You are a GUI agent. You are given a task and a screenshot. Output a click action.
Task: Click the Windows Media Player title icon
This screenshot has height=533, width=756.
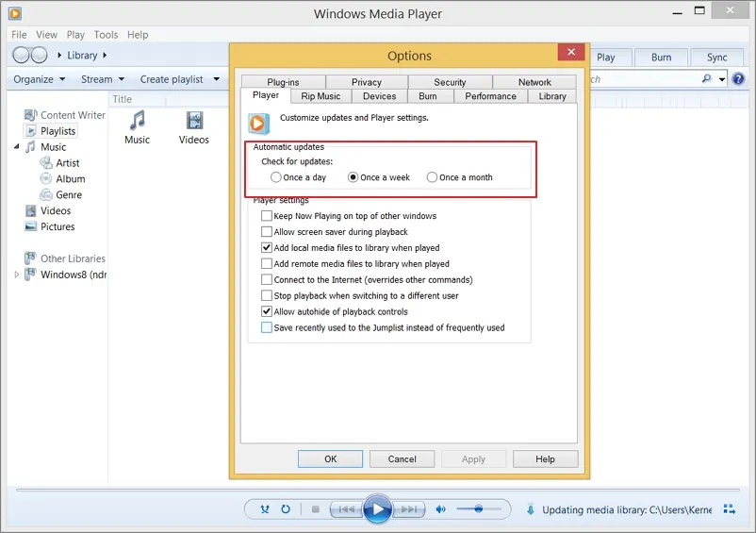coord(15,13)
